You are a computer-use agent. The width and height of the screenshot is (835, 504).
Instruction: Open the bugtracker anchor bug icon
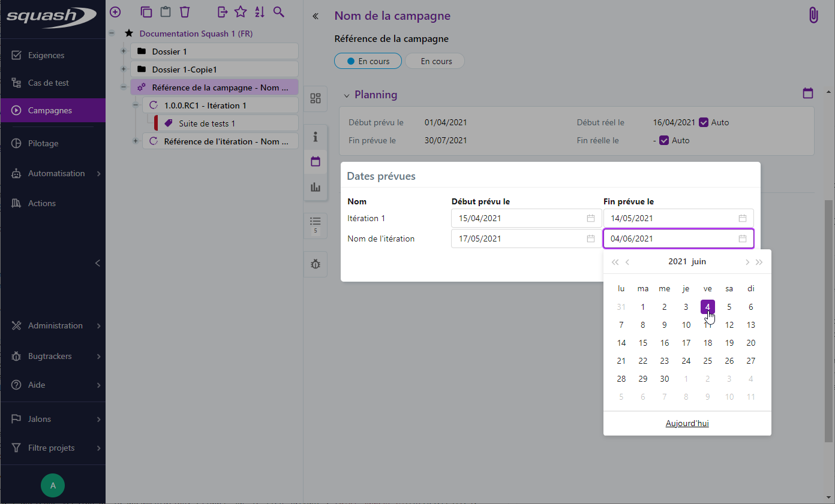tap(316, 264)
